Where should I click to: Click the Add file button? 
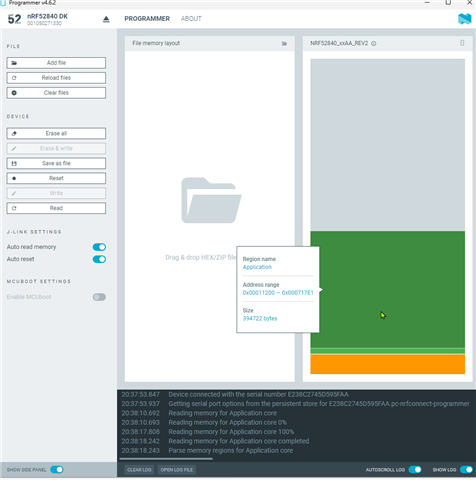(x=56, y=63)
